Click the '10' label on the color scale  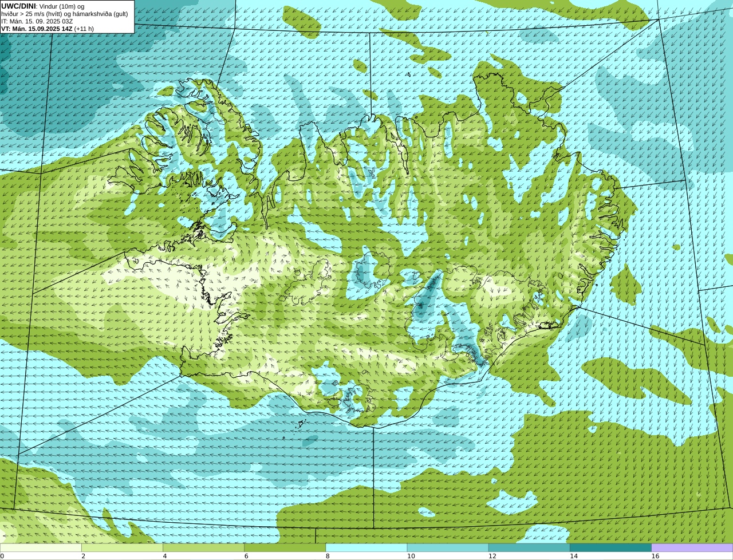[411, 556]
